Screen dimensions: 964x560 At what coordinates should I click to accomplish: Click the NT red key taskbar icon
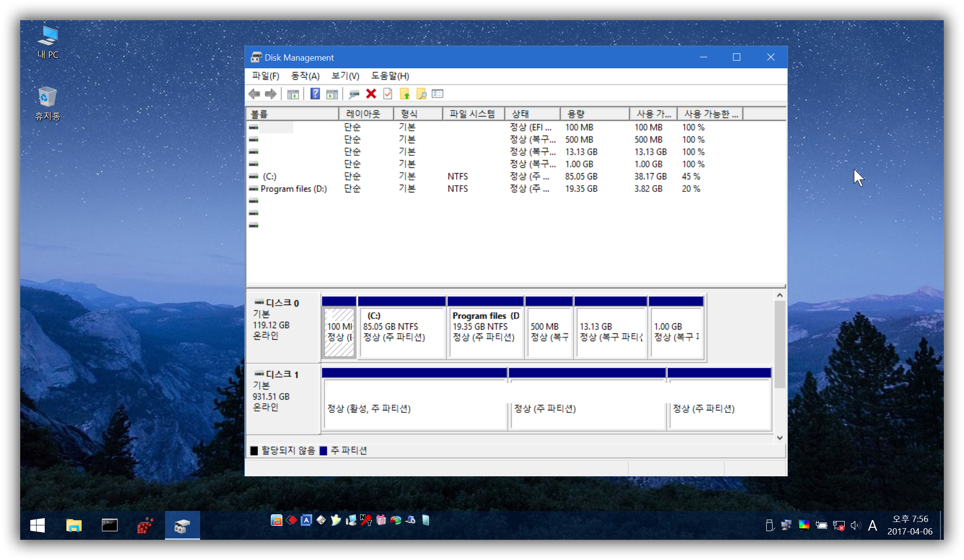(x=366, y=520)
